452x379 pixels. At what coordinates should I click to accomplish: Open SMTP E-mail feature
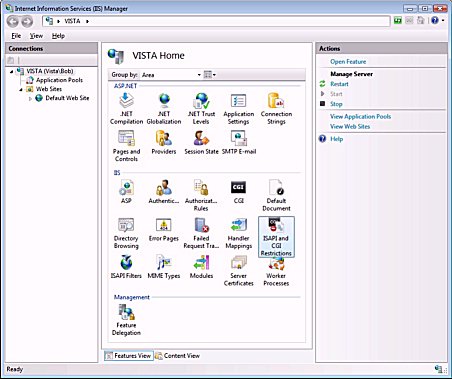click(239, 142)
